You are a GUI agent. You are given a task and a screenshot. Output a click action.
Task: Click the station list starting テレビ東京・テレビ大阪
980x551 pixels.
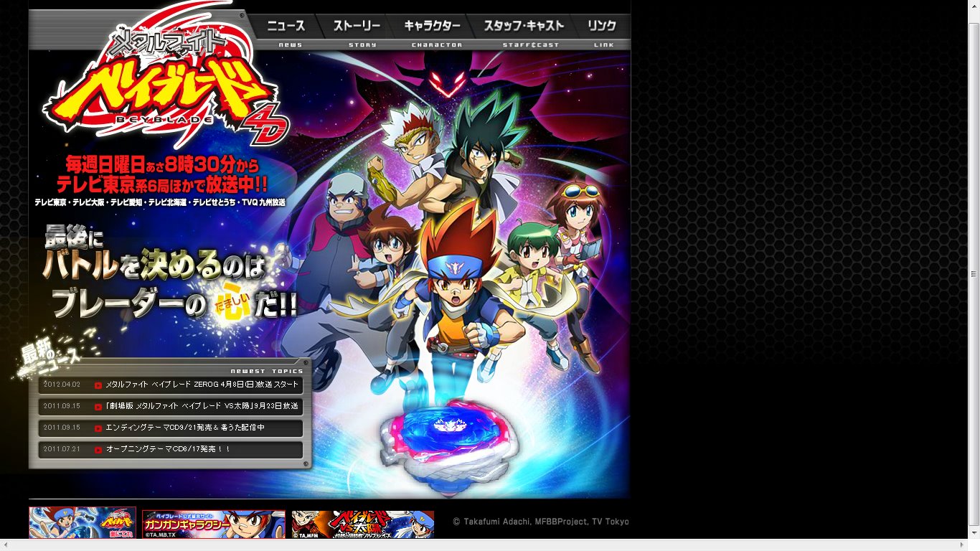point(160,203)
